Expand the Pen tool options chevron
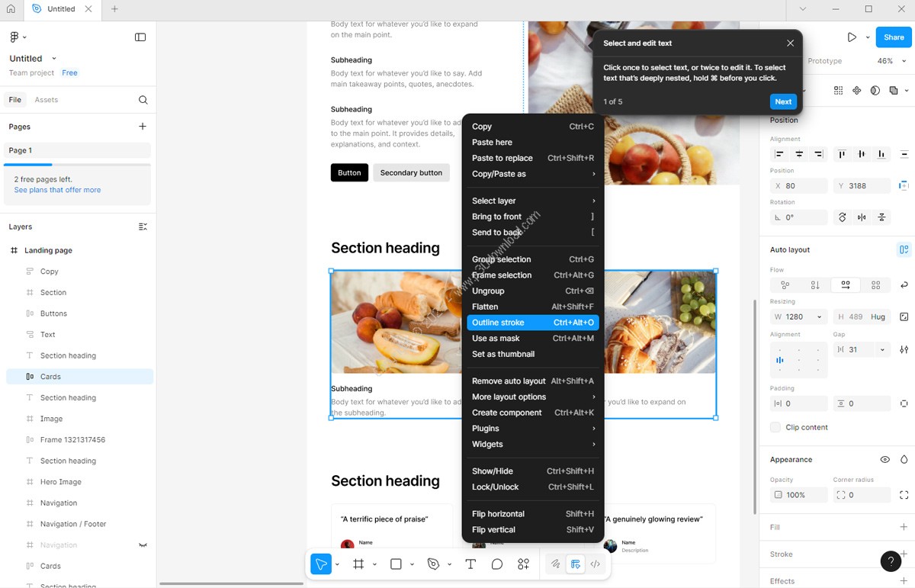915x588 pixels. click(x=450, y=564)
